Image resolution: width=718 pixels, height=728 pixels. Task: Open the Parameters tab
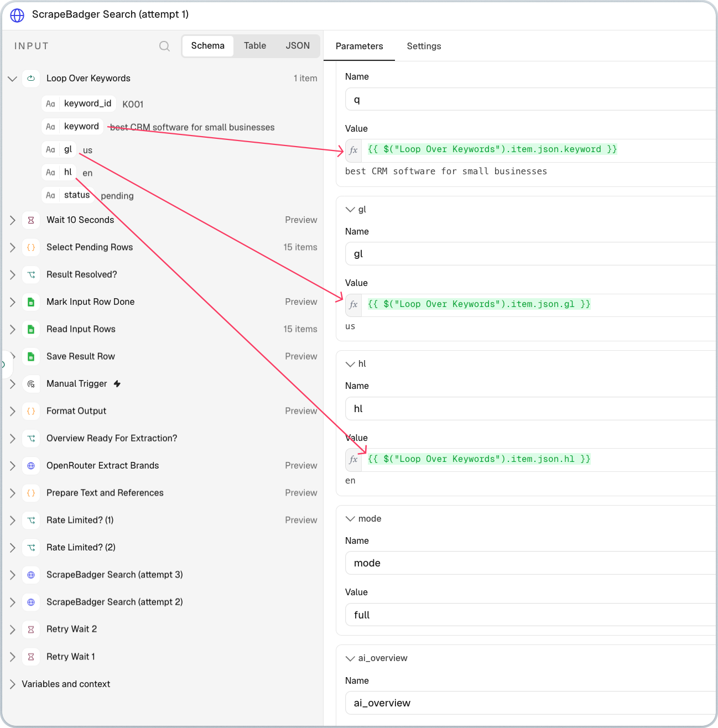click(359, 46)
